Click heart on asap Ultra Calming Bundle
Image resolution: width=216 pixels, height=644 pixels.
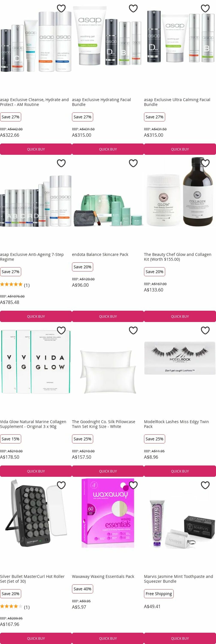pos(205,9)
